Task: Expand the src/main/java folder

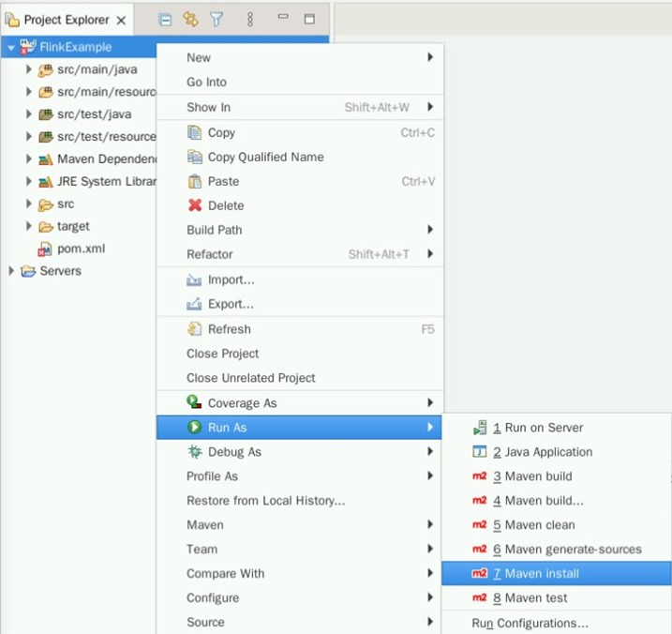Action: click(x=29, y=69)
